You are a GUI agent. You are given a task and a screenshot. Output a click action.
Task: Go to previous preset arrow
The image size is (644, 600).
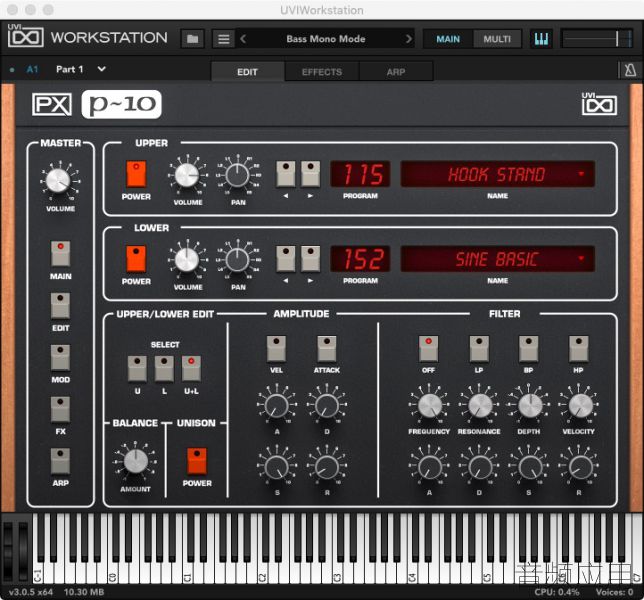(x=243, y=39)
